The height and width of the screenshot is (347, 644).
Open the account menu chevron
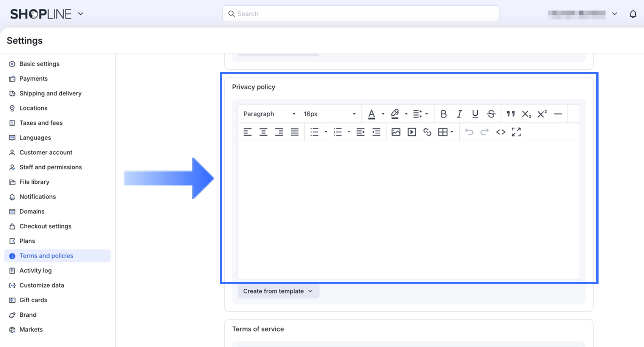coord(614,14)
